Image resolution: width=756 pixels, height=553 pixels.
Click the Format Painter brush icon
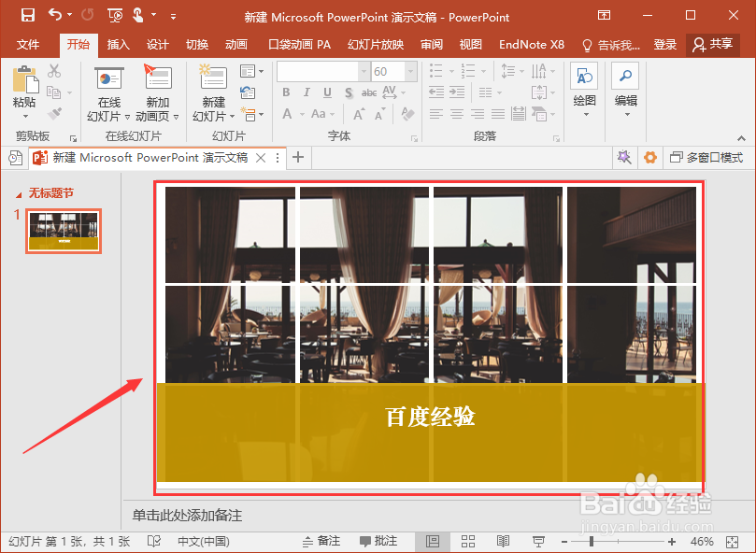click(54, 113)
